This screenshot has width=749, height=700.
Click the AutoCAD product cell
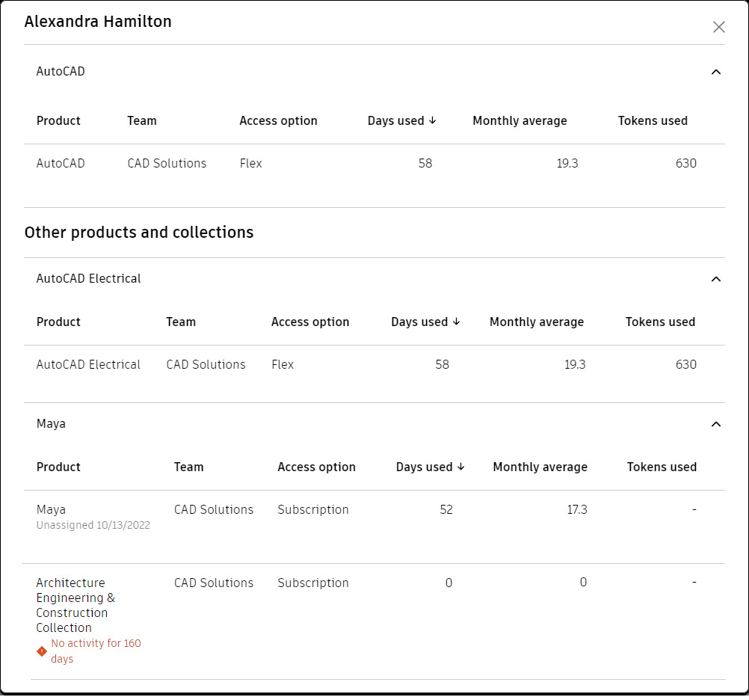tap(61, 164)
